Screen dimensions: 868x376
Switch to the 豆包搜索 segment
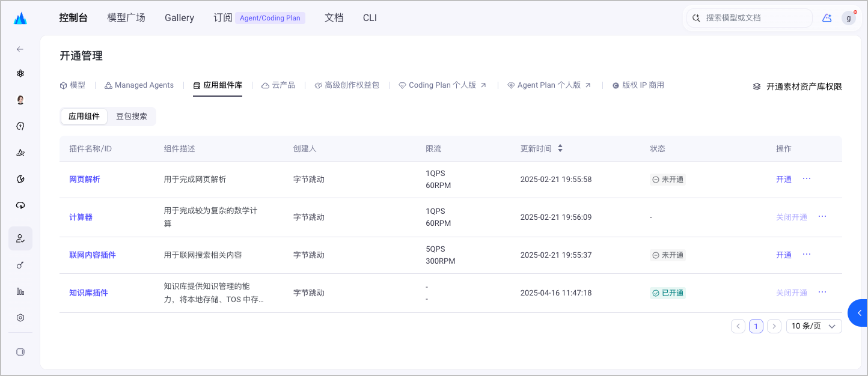(x=132, y=117)
